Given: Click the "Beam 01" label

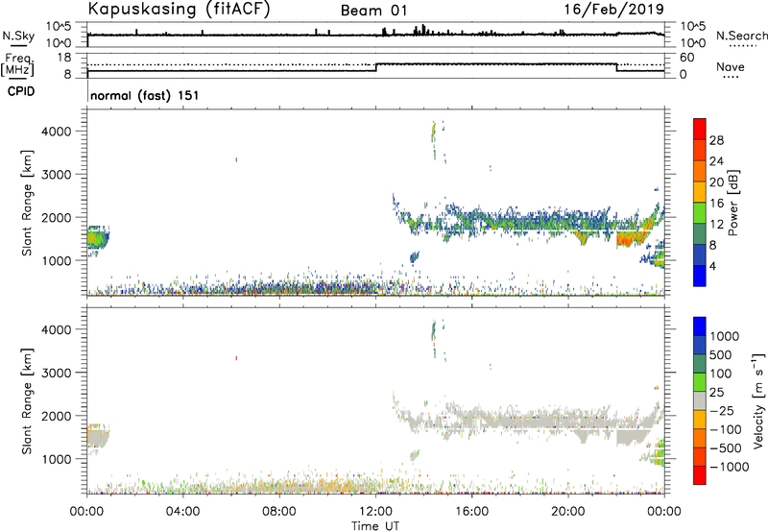Looking at the screenshot, I should point(373,11).
